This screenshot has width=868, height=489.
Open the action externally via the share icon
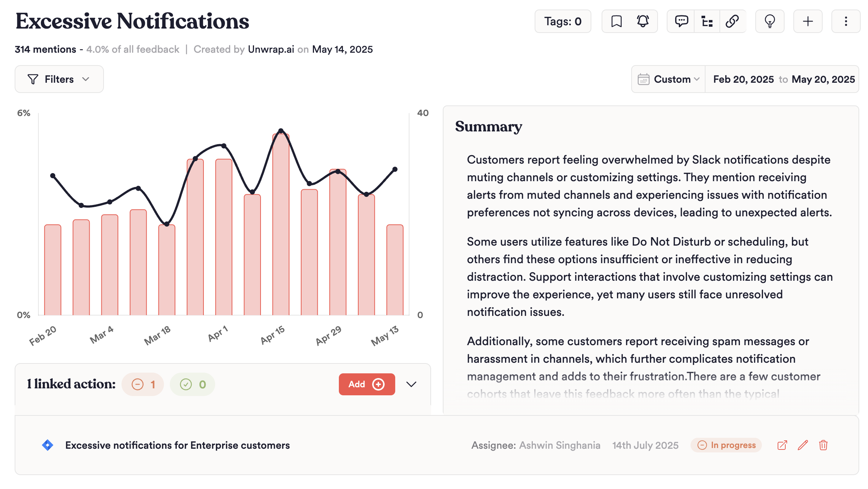click(x=782, y=445)
